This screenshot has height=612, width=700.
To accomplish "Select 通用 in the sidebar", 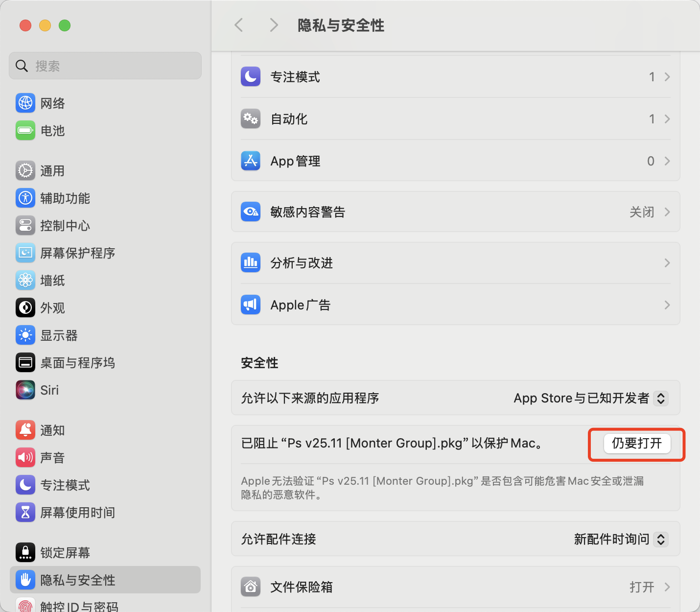I will [x=105, y=171].
